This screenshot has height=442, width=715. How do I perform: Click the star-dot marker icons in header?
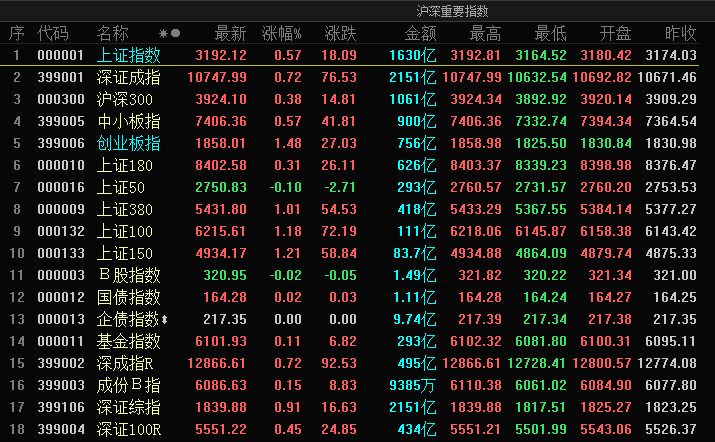(x=170, y=33)
